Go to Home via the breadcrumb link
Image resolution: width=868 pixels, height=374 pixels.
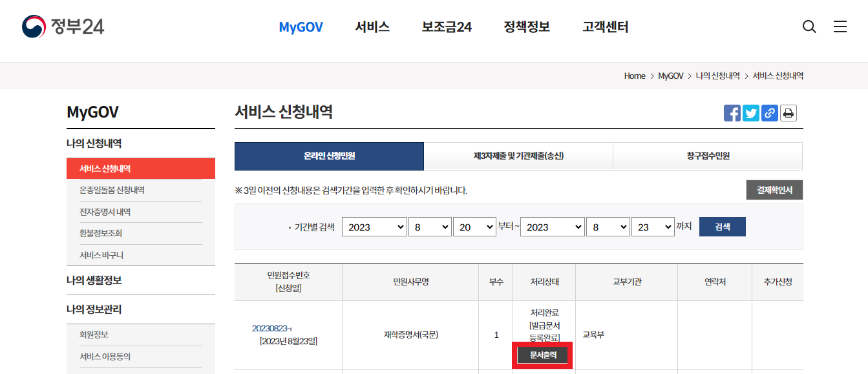coord(634,75)
